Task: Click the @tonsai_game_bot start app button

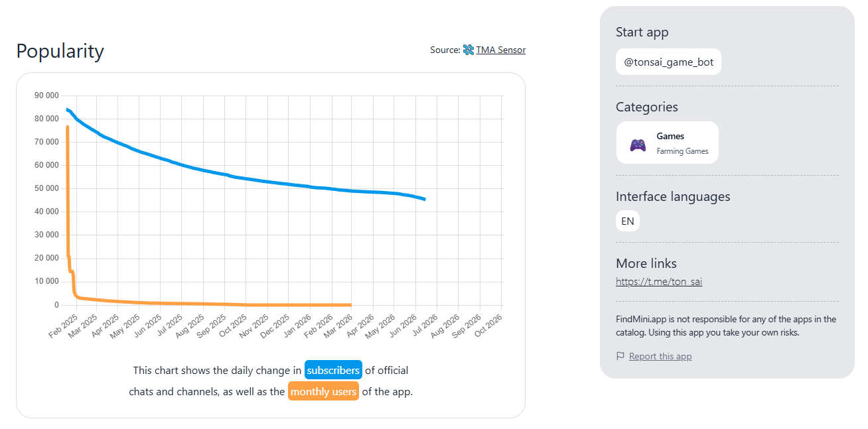Action: pos(668,62)
